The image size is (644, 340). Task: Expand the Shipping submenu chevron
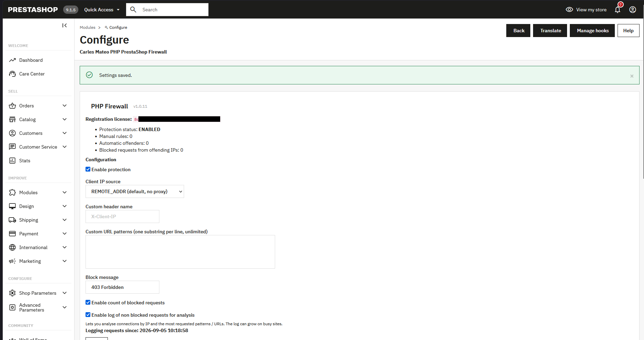pyautogui.click(x=65, y=220)
